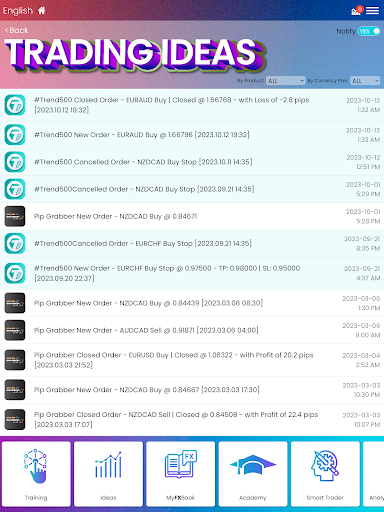Go back using the Back link

(x=16, y=30)
